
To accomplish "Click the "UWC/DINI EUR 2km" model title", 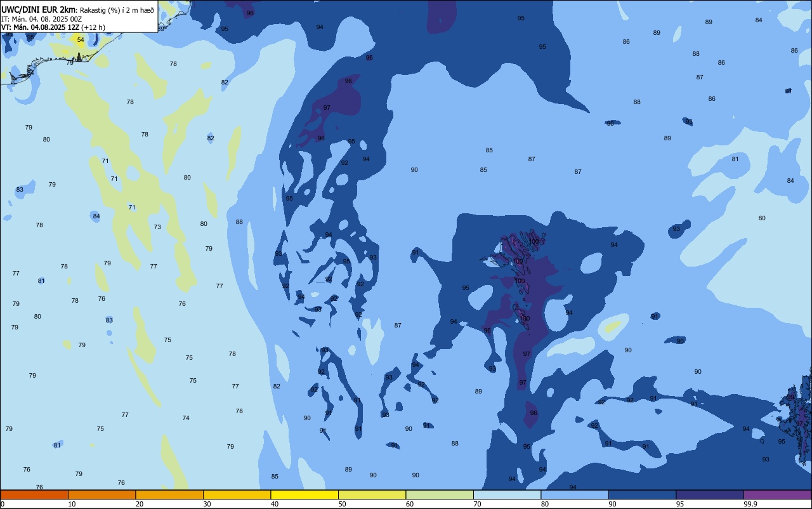I will [38, 10].
